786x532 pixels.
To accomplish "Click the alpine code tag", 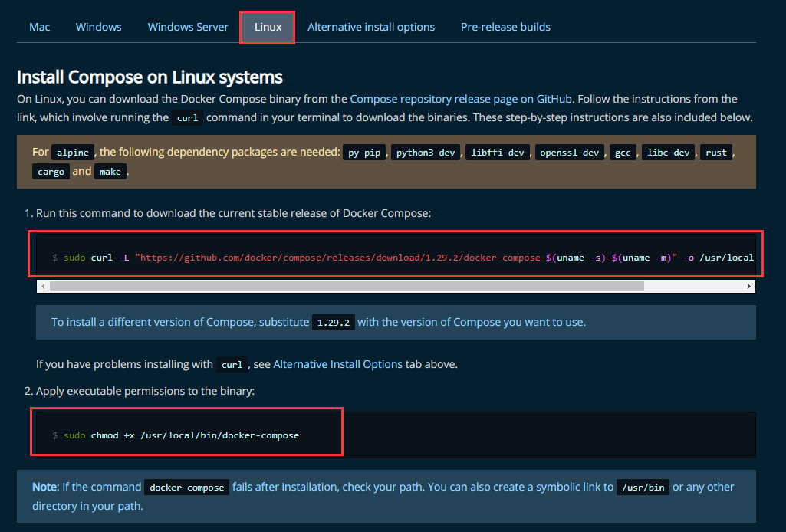I will [x=74, y=153].
